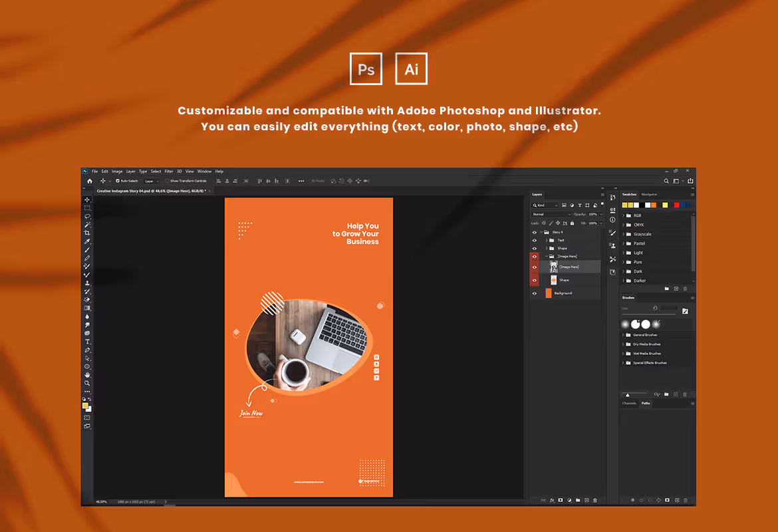
Task: Open the search magnifier icon in the options bar
Action: pyautogui.click(x=666, y=181)
